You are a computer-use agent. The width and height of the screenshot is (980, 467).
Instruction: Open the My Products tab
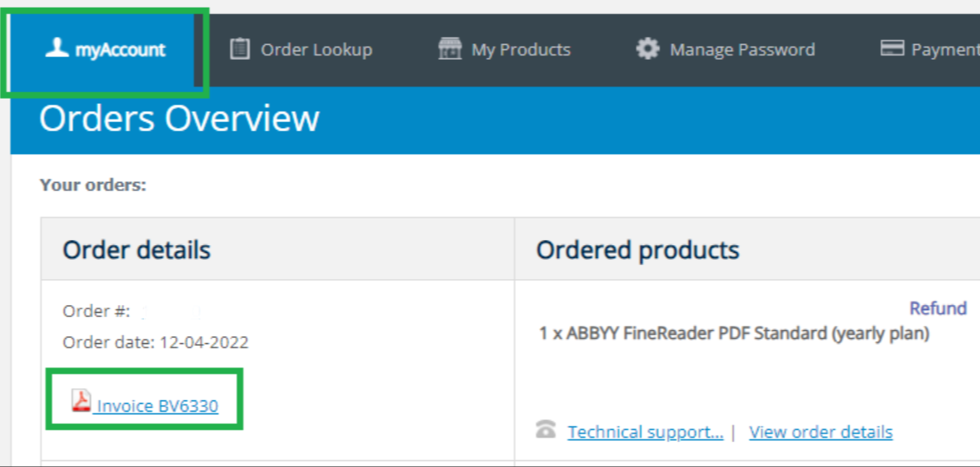(x=505, y=49)
